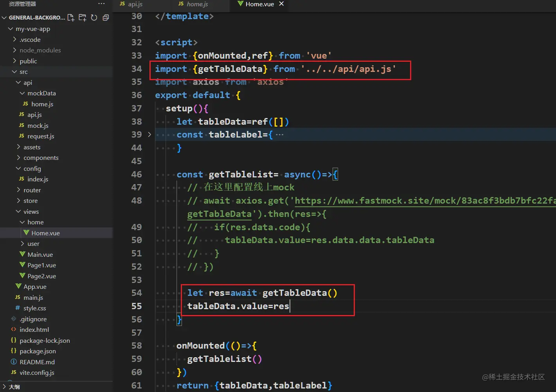
Task: Collapse the GENERAL-BACKGRO... workspace root
Action: 4,18
